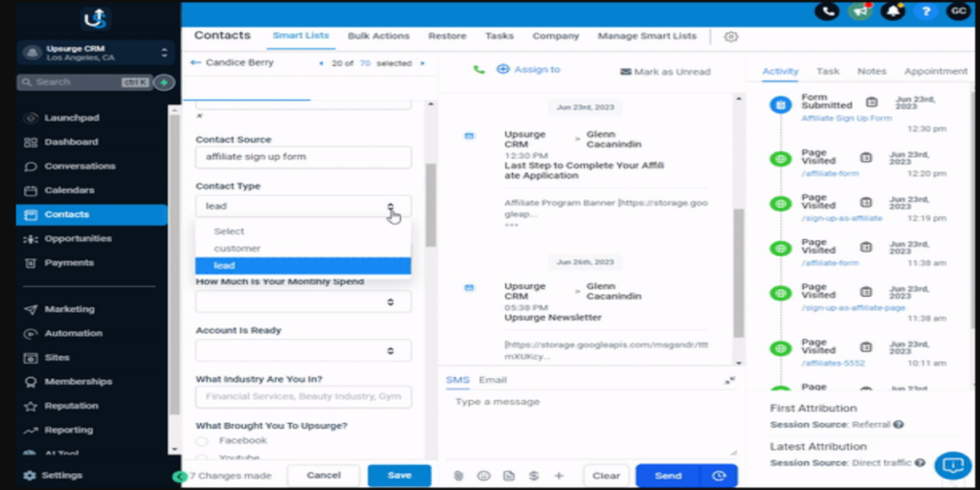Open the GC user avatar menu
Viewport: 980px width, 490px height.
(x=958, y=11)
